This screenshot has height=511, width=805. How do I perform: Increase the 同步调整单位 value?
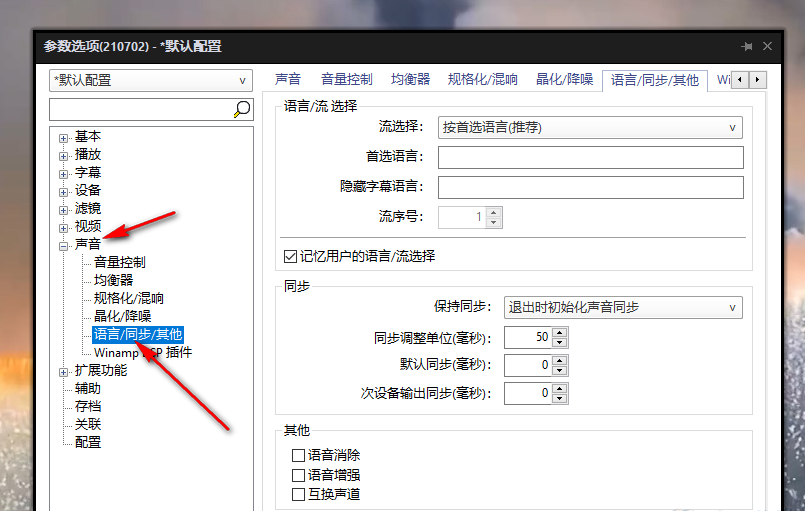[559, 332]
